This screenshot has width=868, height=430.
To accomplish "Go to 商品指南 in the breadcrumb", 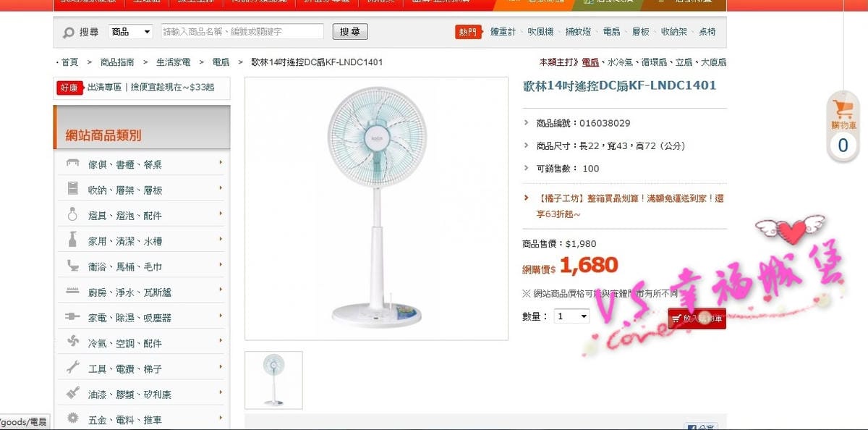I will click(117, 62).
